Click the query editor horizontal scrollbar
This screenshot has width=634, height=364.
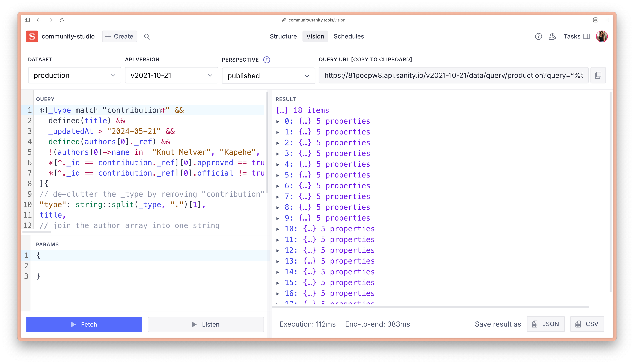[36, 232]
